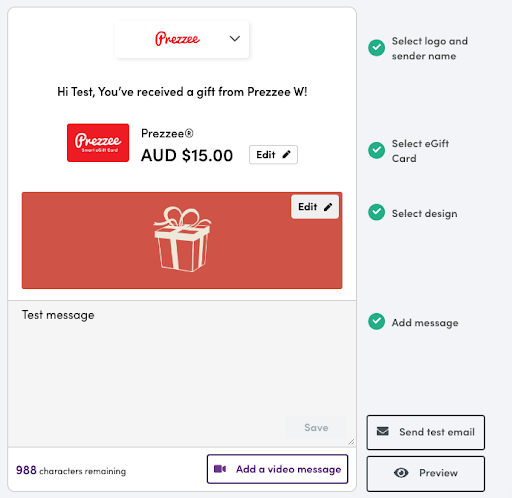Click the gift box illustration
The image size is (512, 498).
[x=182, y=239]
